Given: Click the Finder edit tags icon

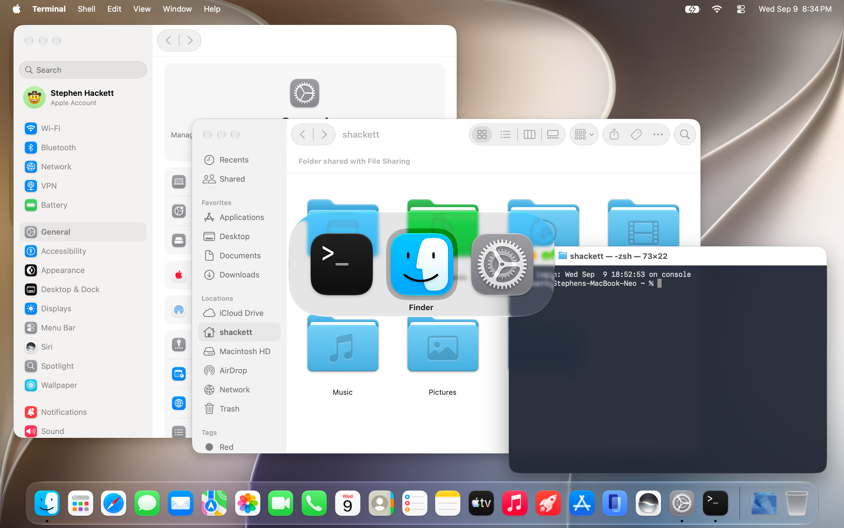Looking at the screenshot, I should (x=636, y=135).
